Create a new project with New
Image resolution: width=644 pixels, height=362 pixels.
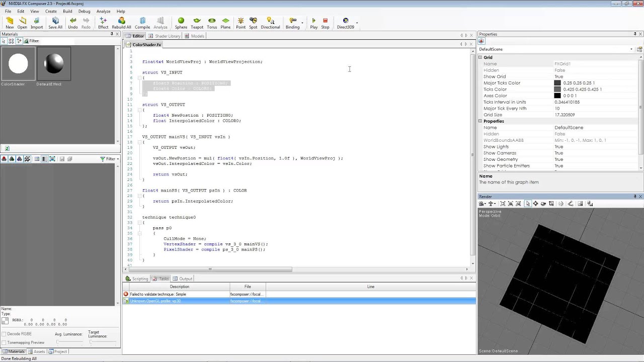(x=10, y=23)
